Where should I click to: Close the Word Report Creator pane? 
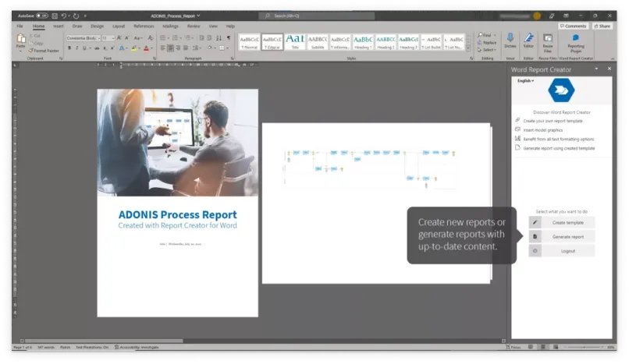[x=609, y=69]
